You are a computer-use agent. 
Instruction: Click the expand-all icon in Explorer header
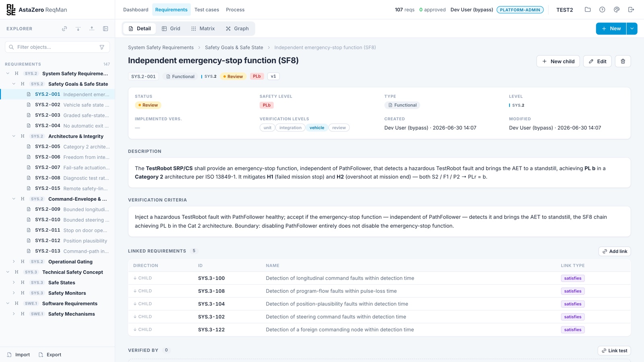(x=78, y=29)
